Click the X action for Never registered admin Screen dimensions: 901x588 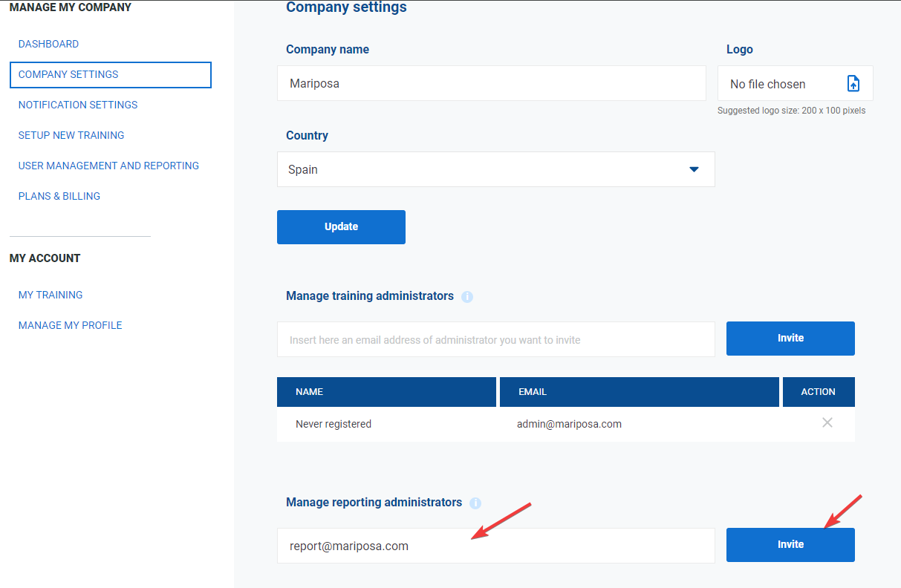827,422
